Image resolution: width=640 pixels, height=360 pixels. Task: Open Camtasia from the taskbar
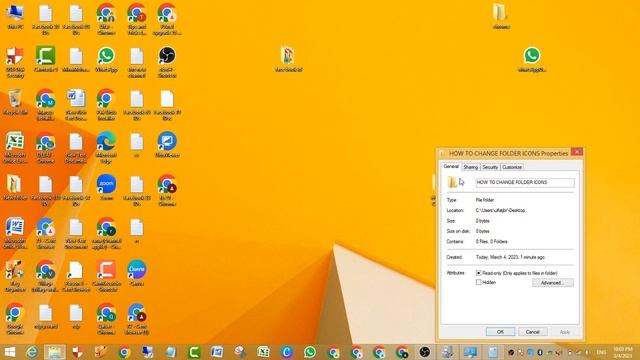(194, 352)
